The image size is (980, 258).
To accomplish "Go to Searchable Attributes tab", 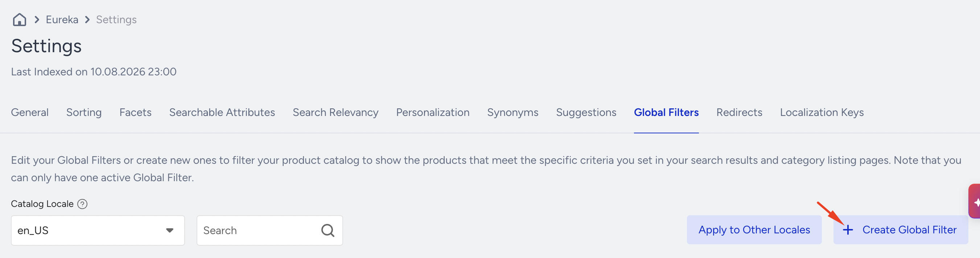I will click(222, 112).
